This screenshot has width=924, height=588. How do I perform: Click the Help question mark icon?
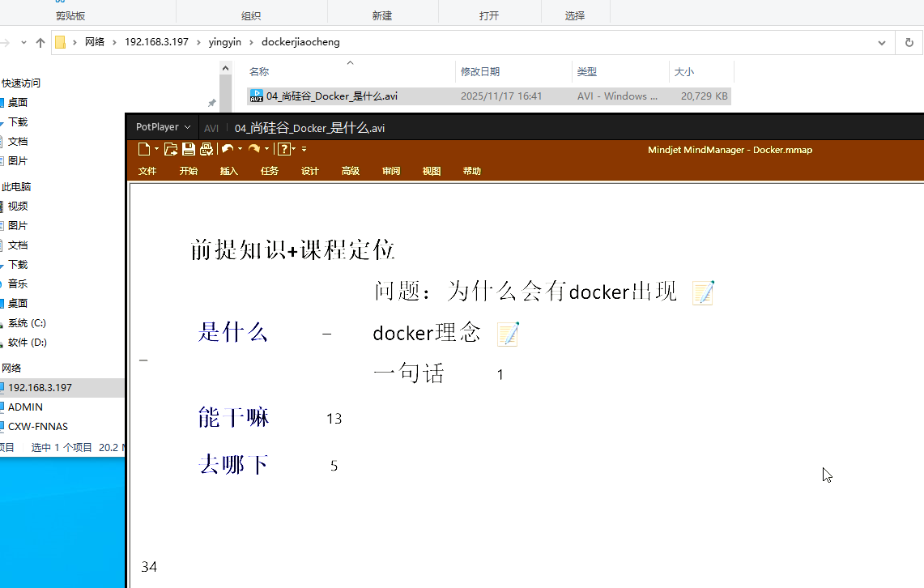pos(283,149)
